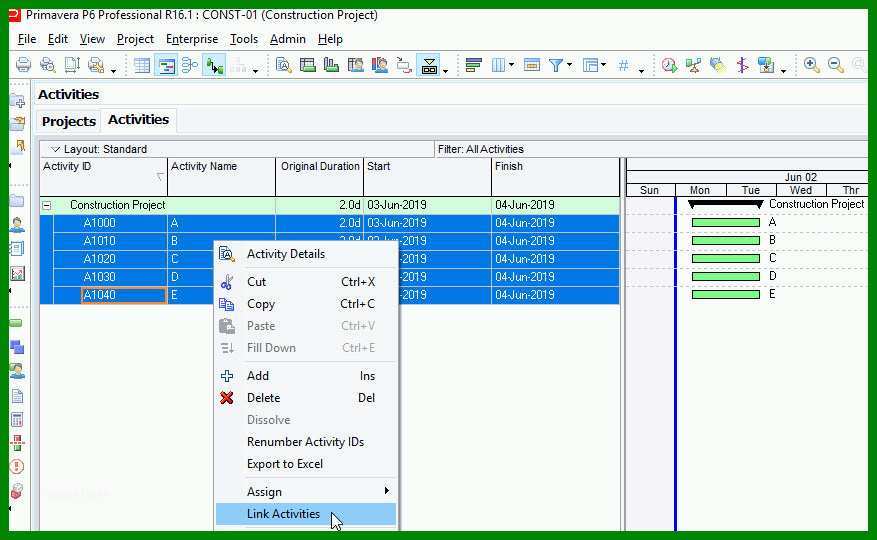Open the Enterprise menu
The image size is (877, 540).
192,39
